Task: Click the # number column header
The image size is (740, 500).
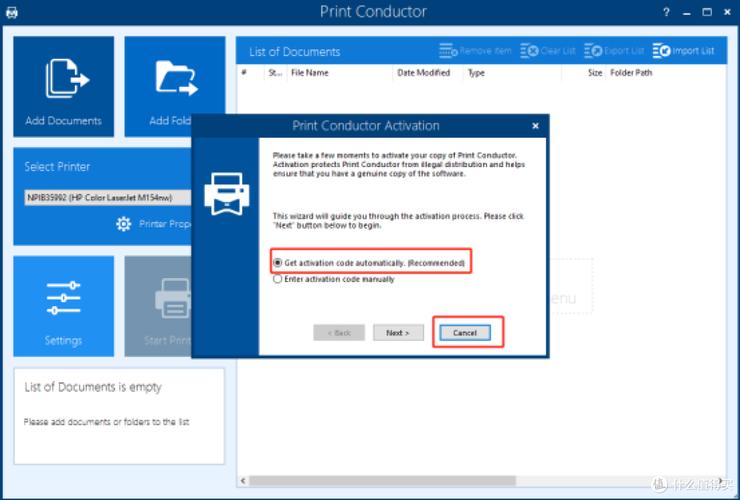Action: coord(250,73)
